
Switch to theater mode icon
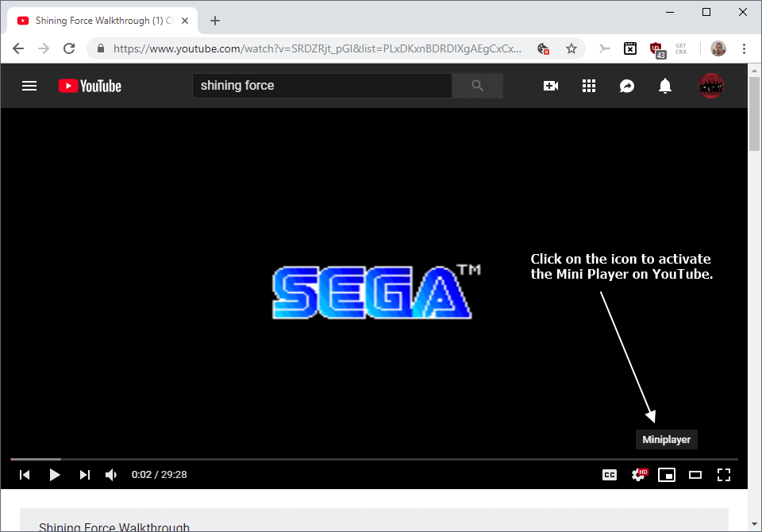(x=695, y=474)
